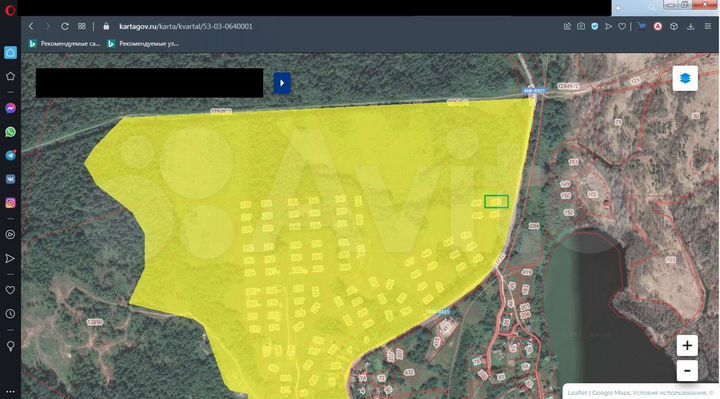Open the shopping cart extension icon
720x399 pixels.
(642, 26)
